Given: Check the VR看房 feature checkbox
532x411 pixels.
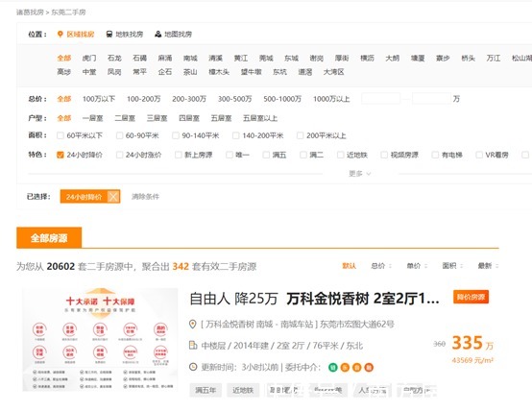Looking at the screenshot, I should point(479,156).
